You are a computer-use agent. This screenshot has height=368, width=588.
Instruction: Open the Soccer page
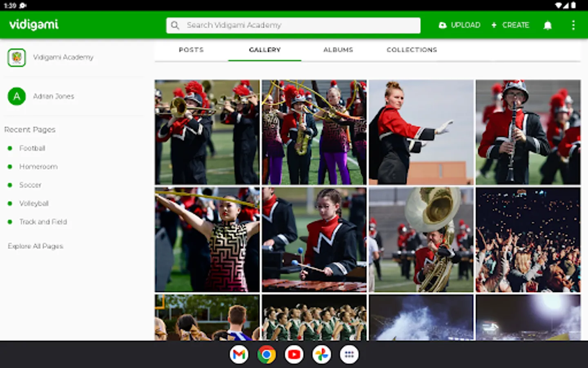pyautogui.click(x=30, y=185)
